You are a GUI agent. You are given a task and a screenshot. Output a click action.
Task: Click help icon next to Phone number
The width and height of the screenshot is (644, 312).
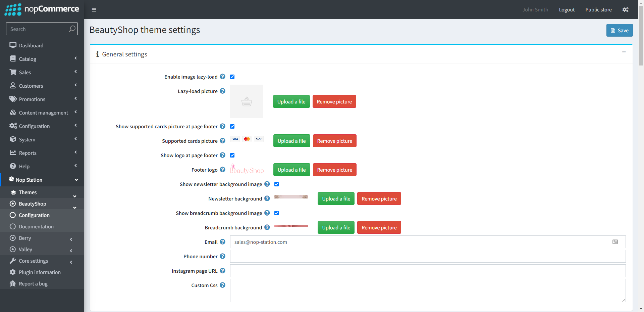[222, 256]
